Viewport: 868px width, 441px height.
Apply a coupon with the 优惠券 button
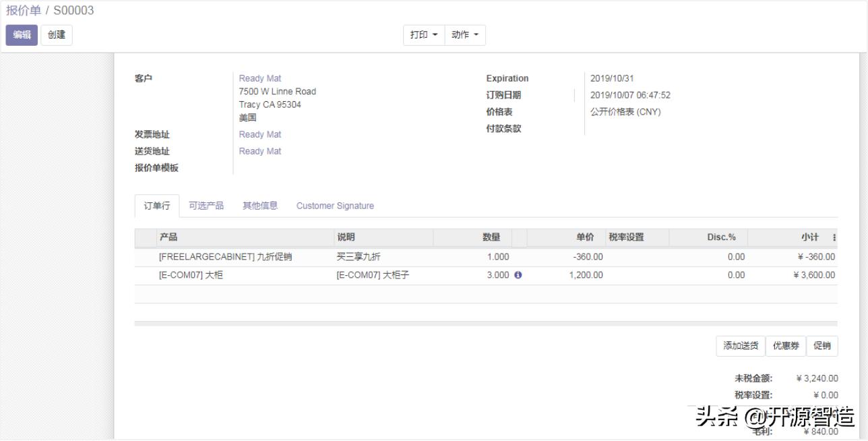tap(786, 346)
